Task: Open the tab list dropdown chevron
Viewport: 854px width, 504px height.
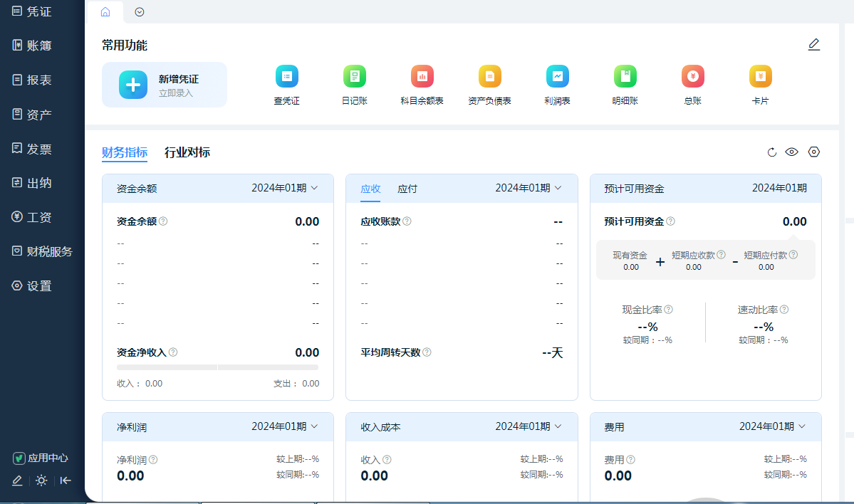Action: (x=140, y=12)
